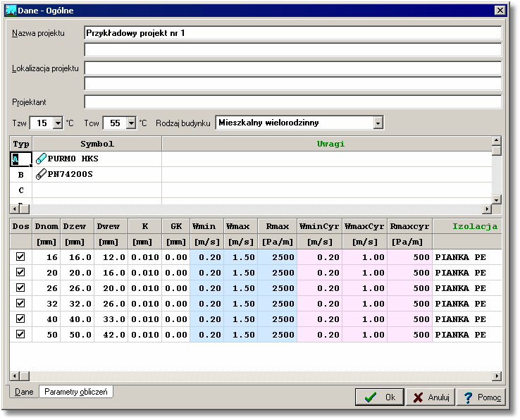Click the GK column header

[x=176, y=226]
